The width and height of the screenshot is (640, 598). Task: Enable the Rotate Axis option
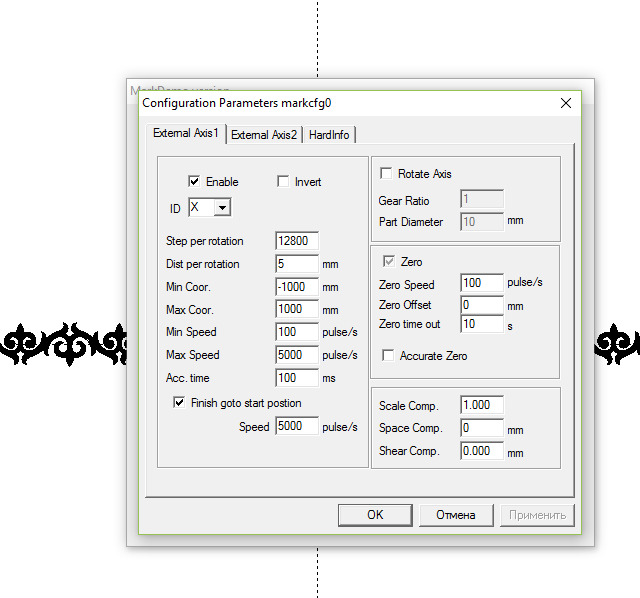tap(386, 174)
